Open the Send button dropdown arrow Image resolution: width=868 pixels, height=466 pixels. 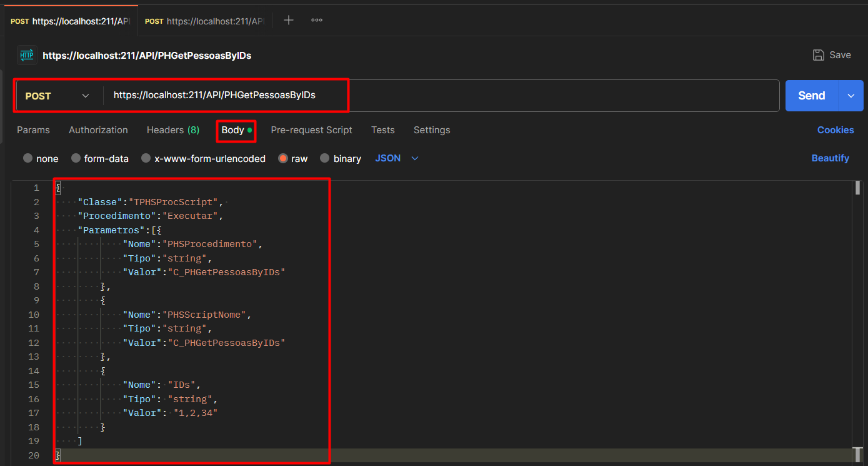(x=851, y=96)
